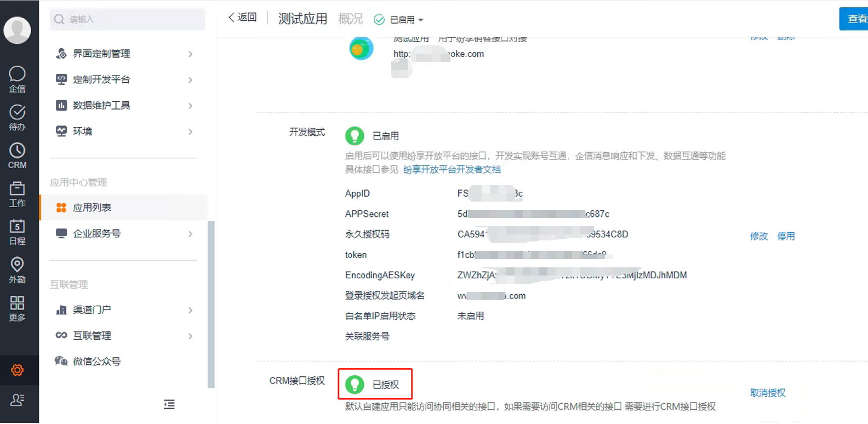Select 微信公众号 in the side menu
Image resolution: width=868 pixels, height=424 pixels.
(x=96, y=362)
